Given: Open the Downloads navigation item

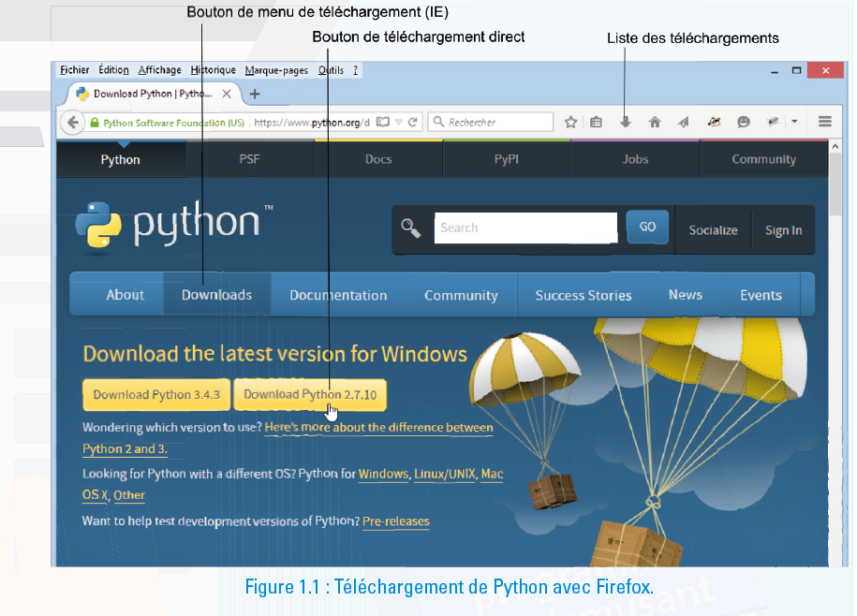Looking at the screenshot, I should (x=217, y=295).
